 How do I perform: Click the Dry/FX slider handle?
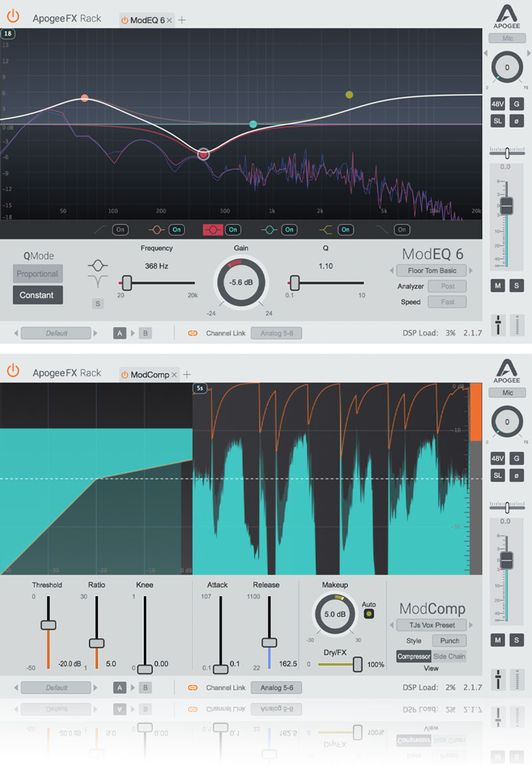tap(358, 664)
